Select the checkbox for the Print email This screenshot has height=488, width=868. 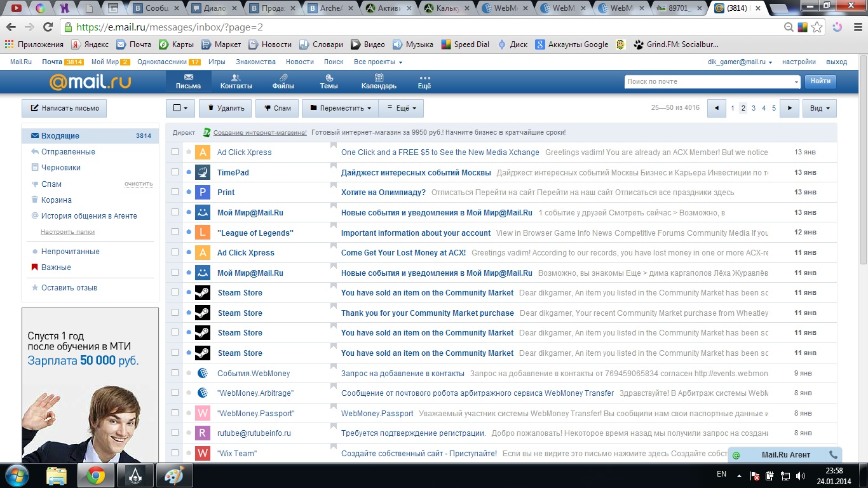tap(175, 193)
